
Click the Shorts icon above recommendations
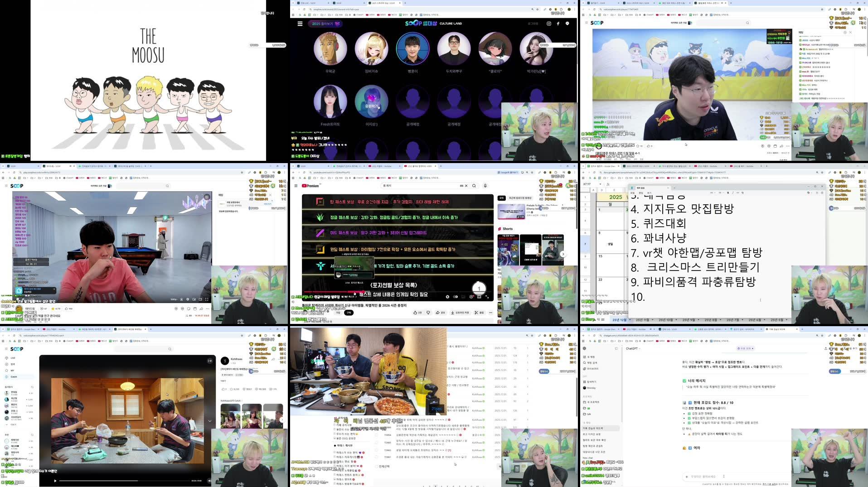coord(499,229)
